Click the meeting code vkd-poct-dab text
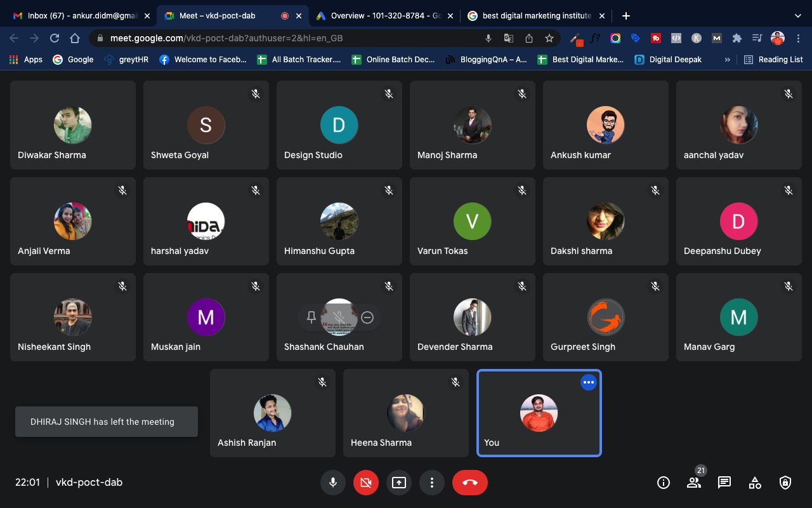Screen dimensions: 812x508 coord(89,483)
